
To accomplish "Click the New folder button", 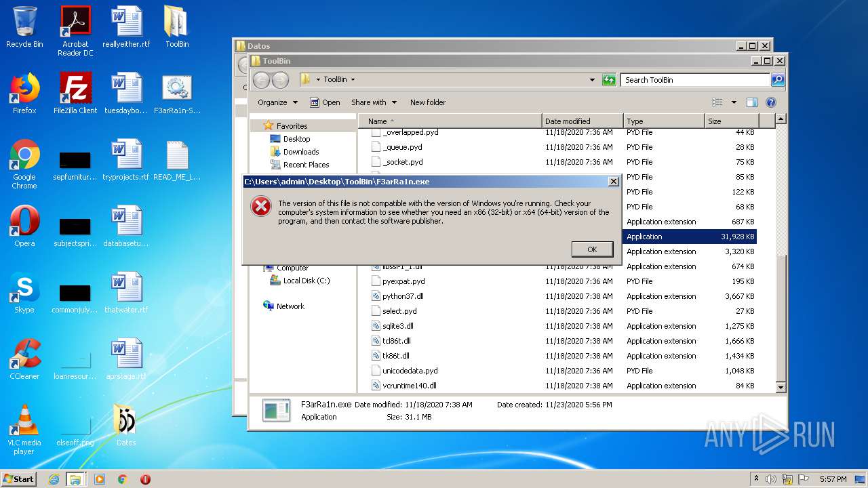I will 428,102.
